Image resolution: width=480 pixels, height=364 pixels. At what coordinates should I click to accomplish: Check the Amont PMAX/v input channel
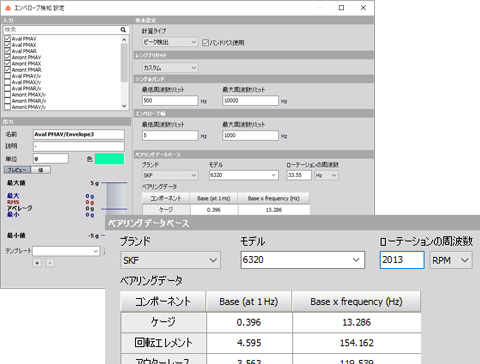point(7,95)
